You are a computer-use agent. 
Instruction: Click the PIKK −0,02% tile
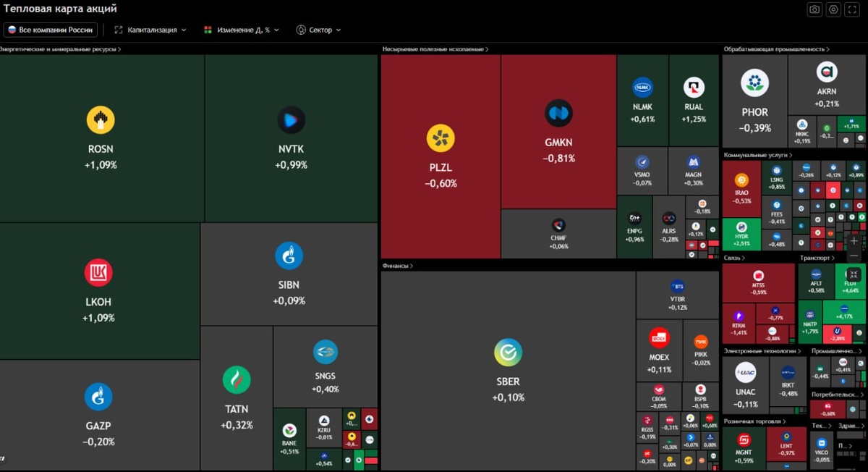[x=700, y=350]
